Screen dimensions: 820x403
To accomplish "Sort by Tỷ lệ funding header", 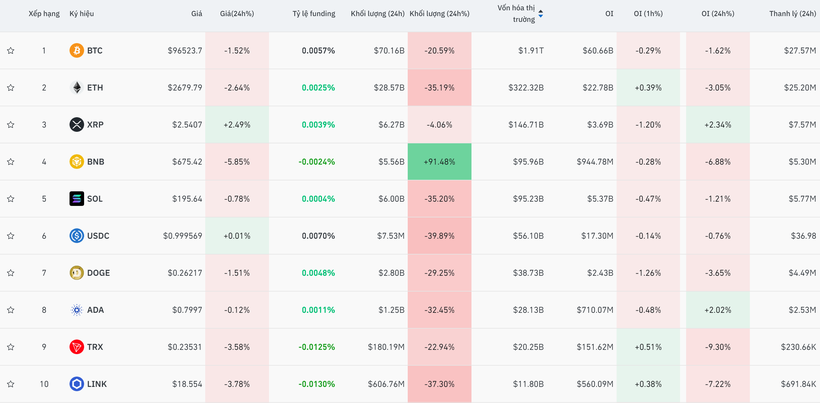I will point(314,14).
